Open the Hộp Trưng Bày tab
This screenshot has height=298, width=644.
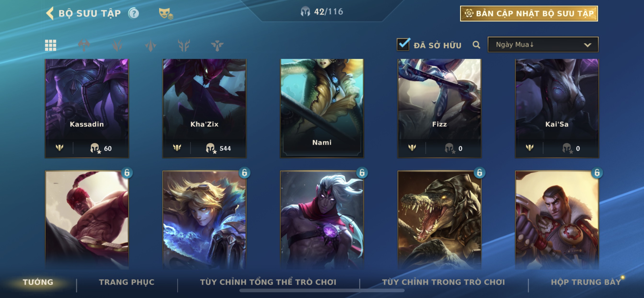[x=586, y=282]
